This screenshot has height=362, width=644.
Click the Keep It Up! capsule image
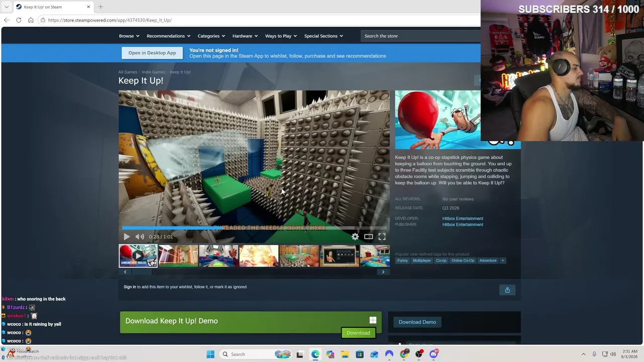tap(438, 120)
